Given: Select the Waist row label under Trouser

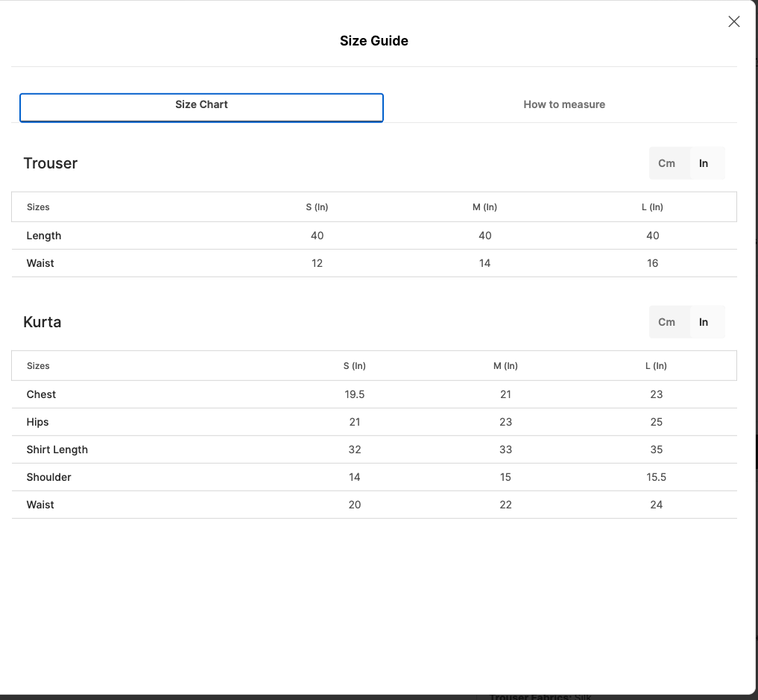Looking at the screenshot, I should pos(40,263).
